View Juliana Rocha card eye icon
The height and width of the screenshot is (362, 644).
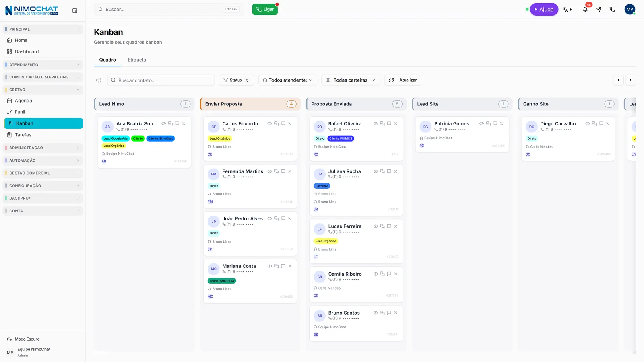[376, 171]
